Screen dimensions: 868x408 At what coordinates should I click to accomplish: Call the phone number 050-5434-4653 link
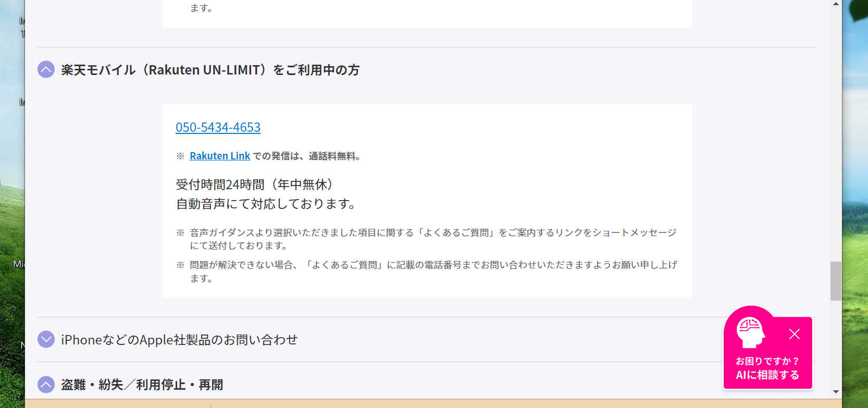[218, 127]
